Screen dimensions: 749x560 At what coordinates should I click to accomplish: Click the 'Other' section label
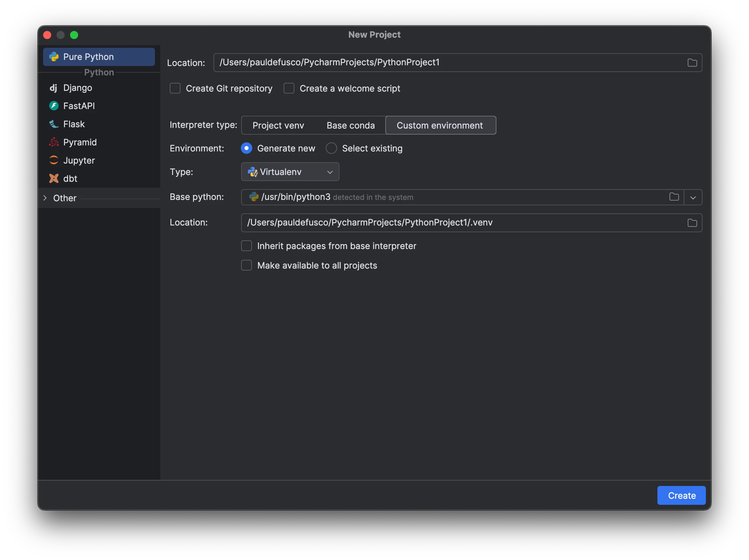pyautogui.click(x=65, y=198)
